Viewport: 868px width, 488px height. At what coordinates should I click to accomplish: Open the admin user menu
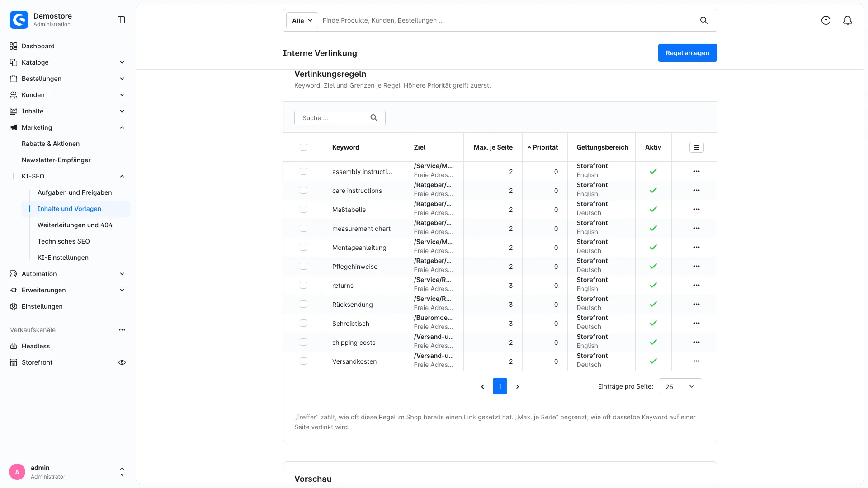68,472
